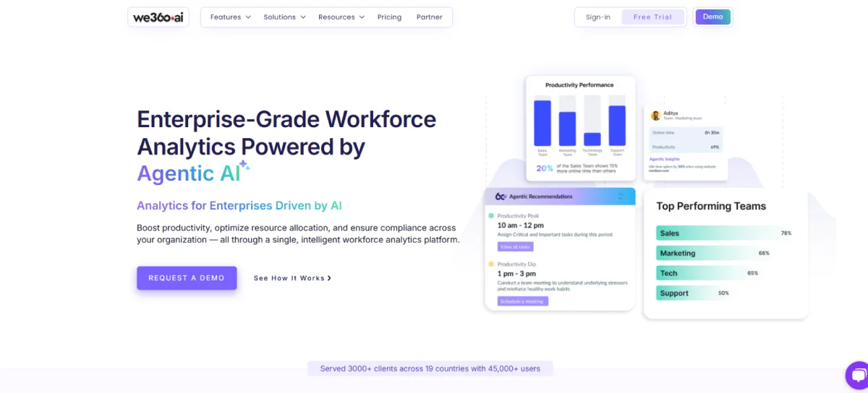Click the Marketing Team bar in Productivity chart

pos(567,129)
